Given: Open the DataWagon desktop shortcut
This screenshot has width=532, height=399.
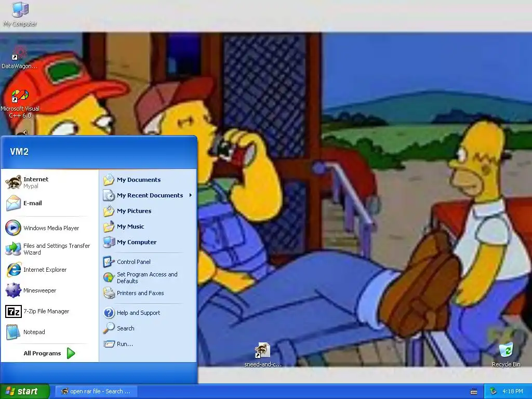Looking at the screenshot, I should point(19,57).
